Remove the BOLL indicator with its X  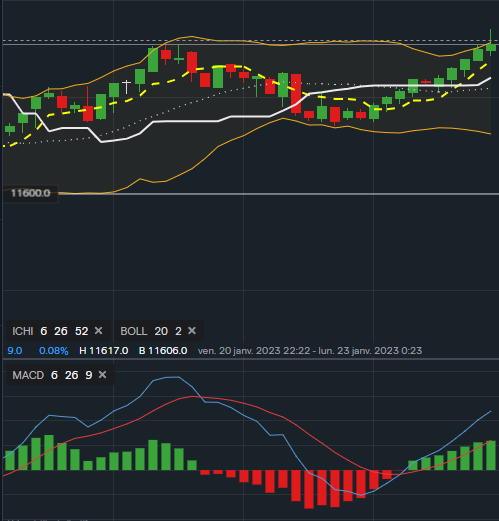click(x=192, y=331)
